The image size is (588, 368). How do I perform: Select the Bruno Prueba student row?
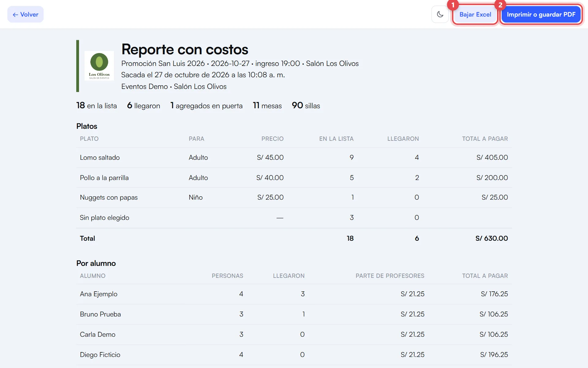point(294,314)
